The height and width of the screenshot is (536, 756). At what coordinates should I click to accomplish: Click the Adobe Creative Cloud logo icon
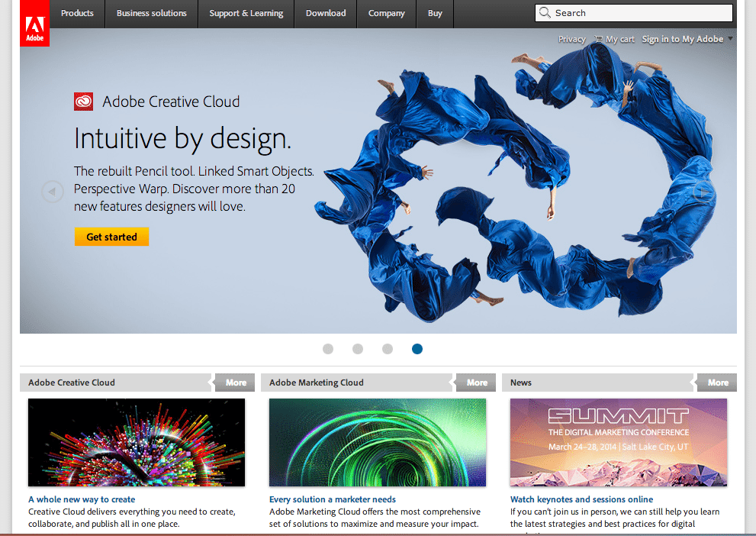click(83, 101)
